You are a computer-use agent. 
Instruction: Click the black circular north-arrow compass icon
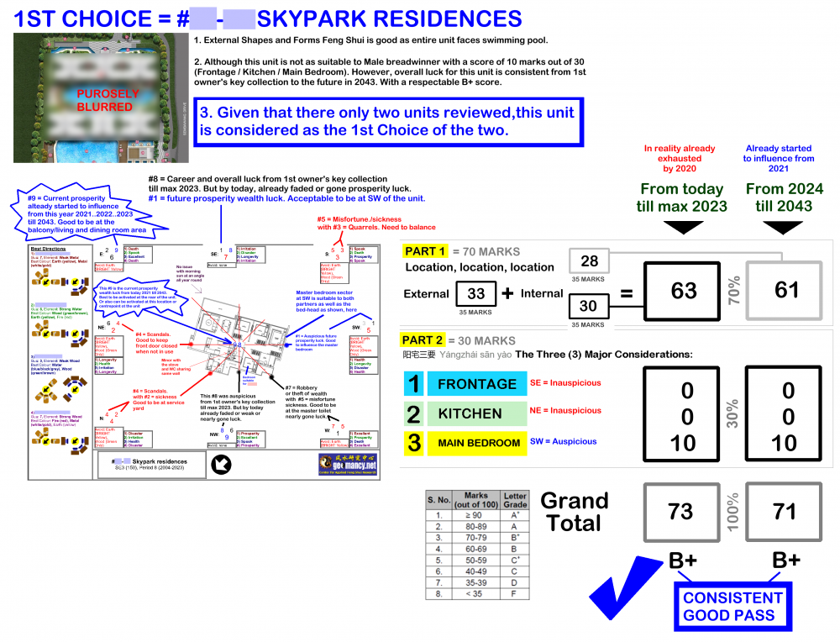tap(221, 464)
